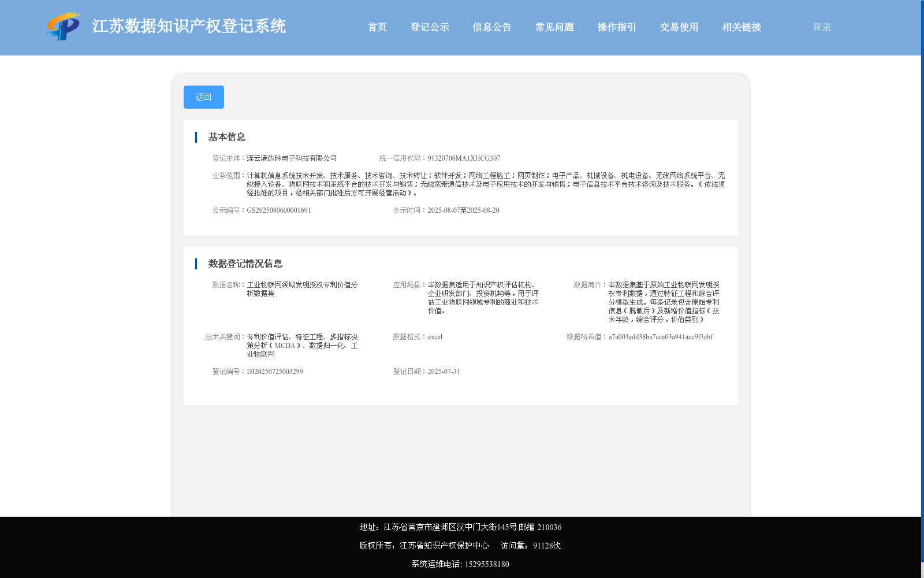Select the 技术关键词 keywords text
This screenshot has height=578, width=924.
coord(302,346)
